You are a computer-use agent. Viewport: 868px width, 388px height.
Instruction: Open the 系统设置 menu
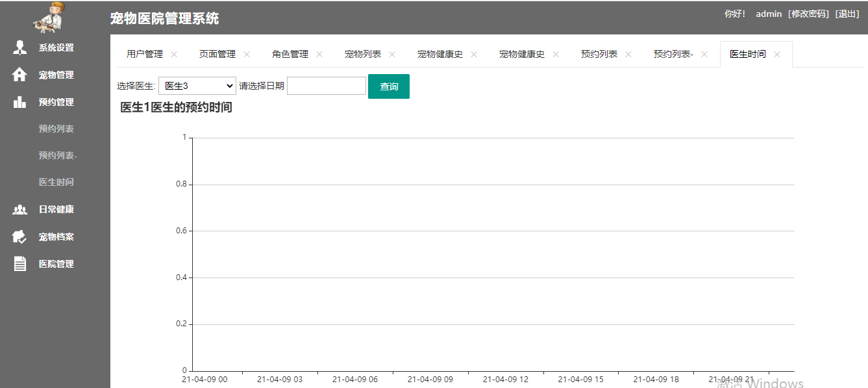55,47
